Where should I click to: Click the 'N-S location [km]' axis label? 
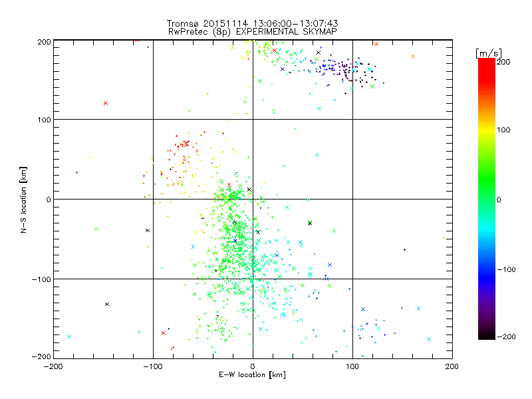pos(23,200)
